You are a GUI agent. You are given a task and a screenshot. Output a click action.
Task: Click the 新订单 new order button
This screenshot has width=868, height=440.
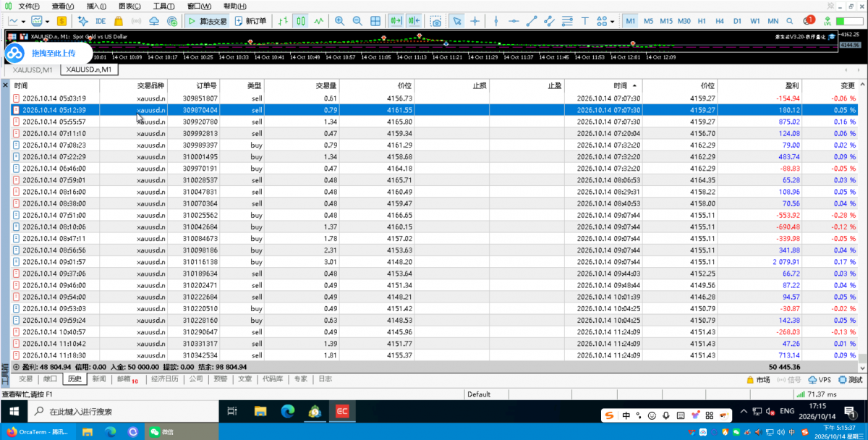click(x=250, y=21)
